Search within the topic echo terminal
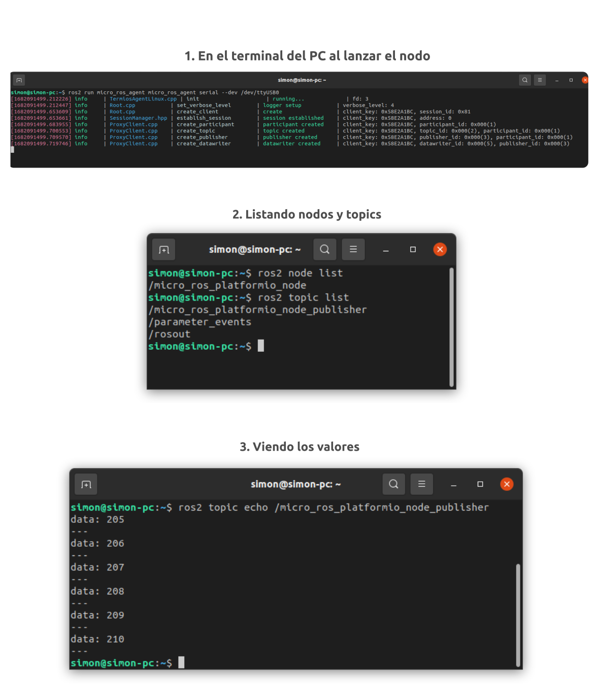 (393, 484)
